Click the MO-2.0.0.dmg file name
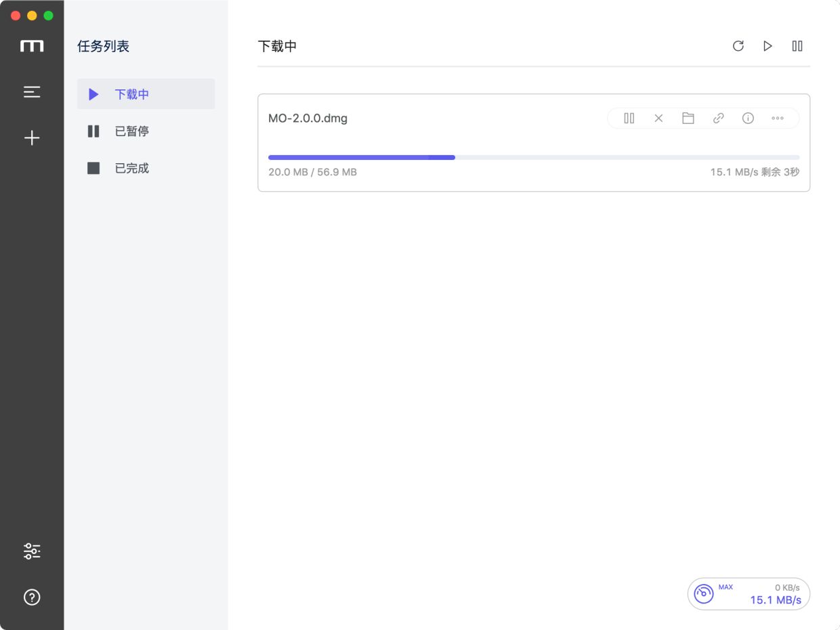The image size is (840, 630). [308, 118]
